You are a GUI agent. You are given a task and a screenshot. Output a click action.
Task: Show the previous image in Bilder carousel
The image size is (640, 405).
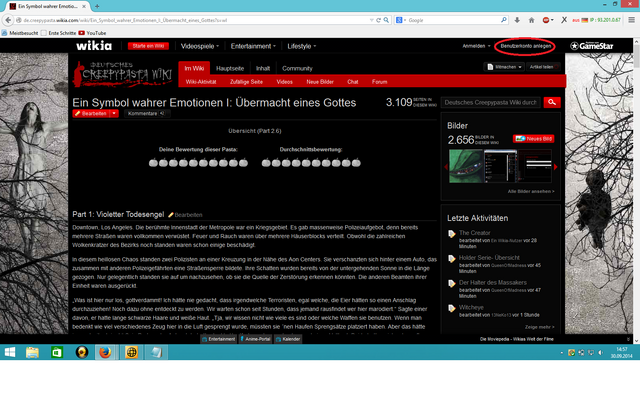click(x=446, y=167)
